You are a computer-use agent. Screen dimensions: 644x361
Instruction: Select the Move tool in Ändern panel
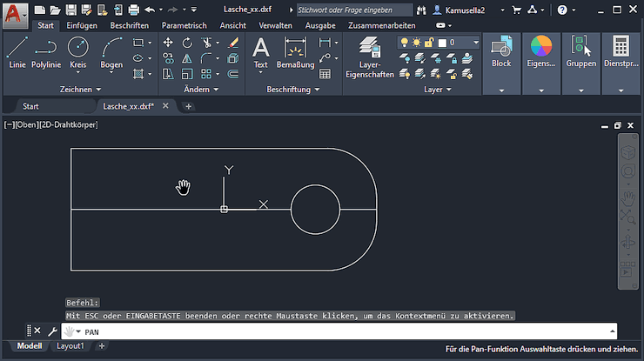point(168,43)
